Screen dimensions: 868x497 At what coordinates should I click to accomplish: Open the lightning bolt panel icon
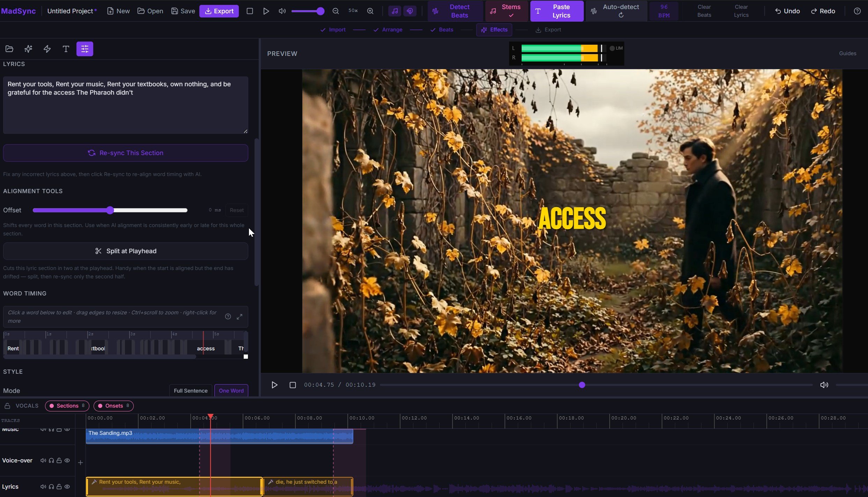(x=47, y=49)
